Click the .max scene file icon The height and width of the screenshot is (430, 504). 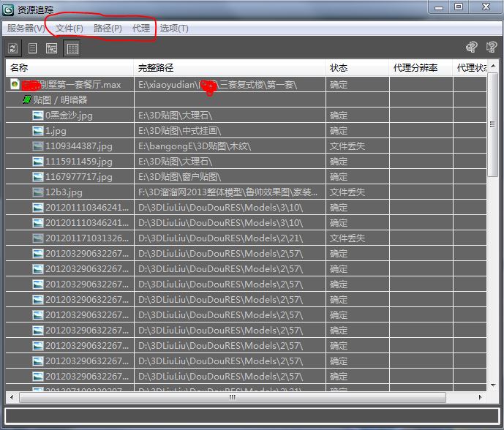[15, 84]
